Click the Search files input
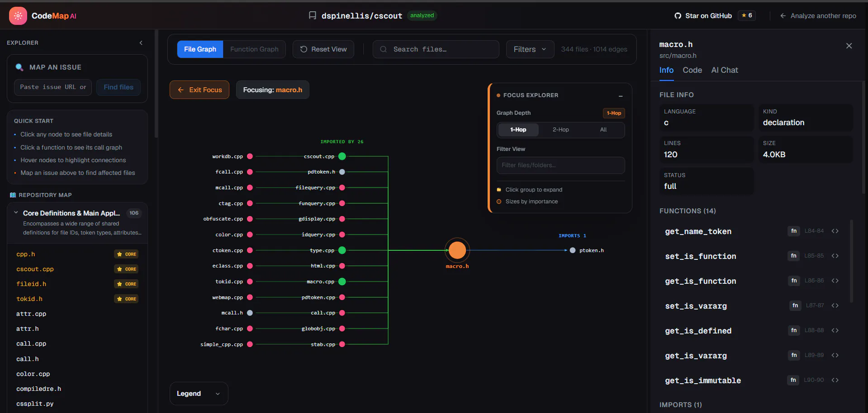The width and height of the screenshot is (868, 413). coord(436,49)
